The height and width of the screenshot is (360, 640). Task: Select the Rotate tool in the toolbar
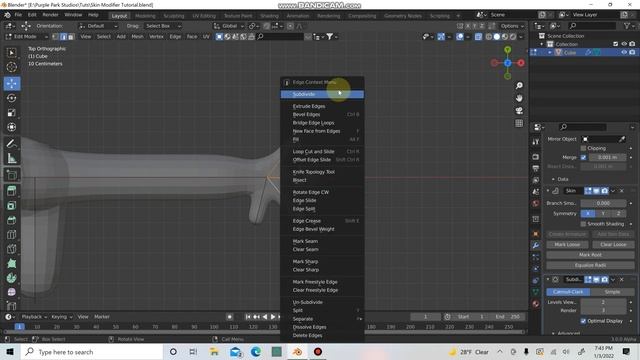[12, 98]
